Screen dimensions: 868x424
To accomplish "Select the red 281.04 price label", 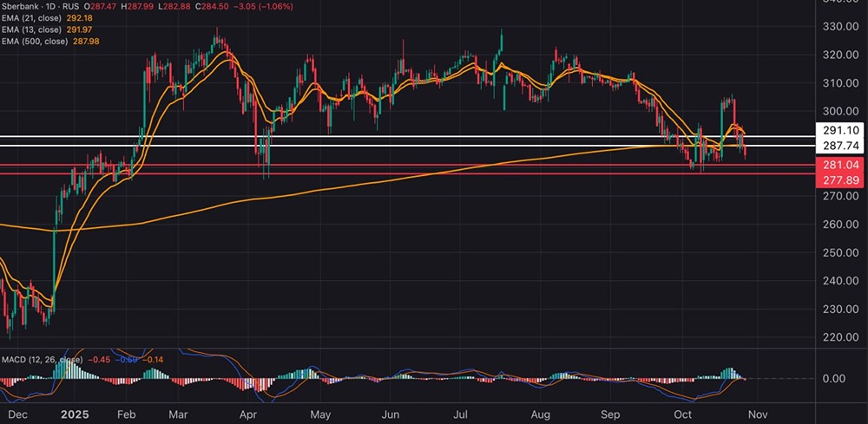I will pyautogui.click(x=839, y=165).
